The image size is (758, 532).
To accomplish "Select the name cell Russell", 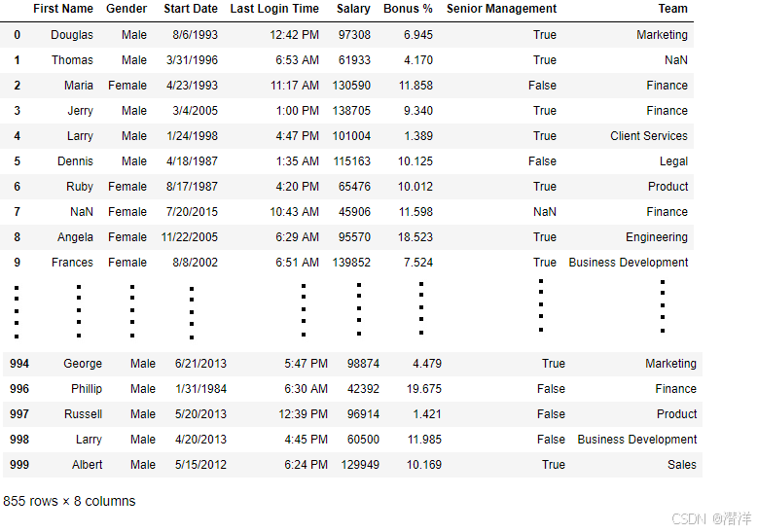I will [x=83, y=414].
